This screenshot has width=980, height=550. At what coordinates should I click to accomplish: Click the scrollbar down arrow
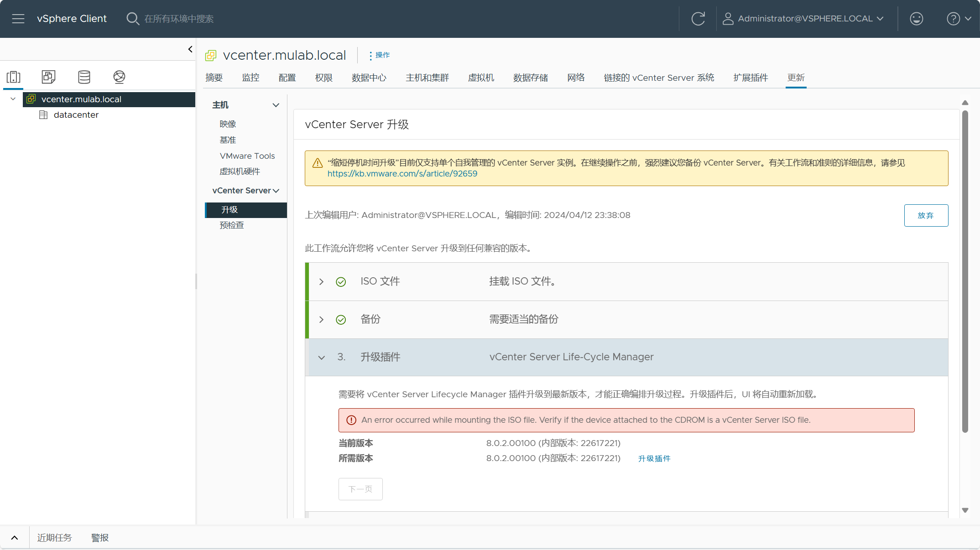pos(965,510)
